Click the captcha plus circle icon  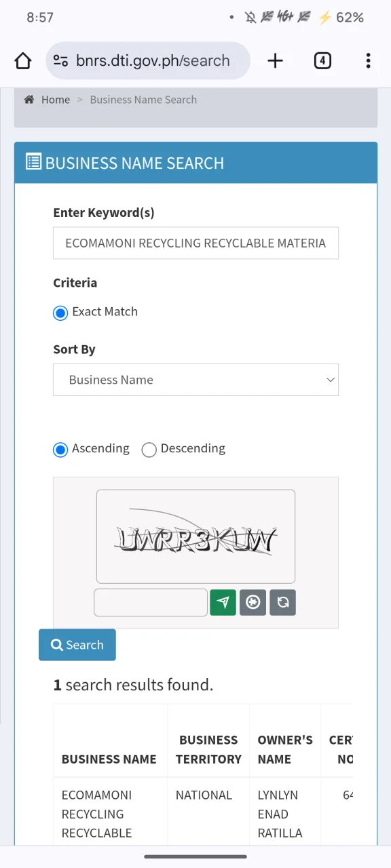253,602
